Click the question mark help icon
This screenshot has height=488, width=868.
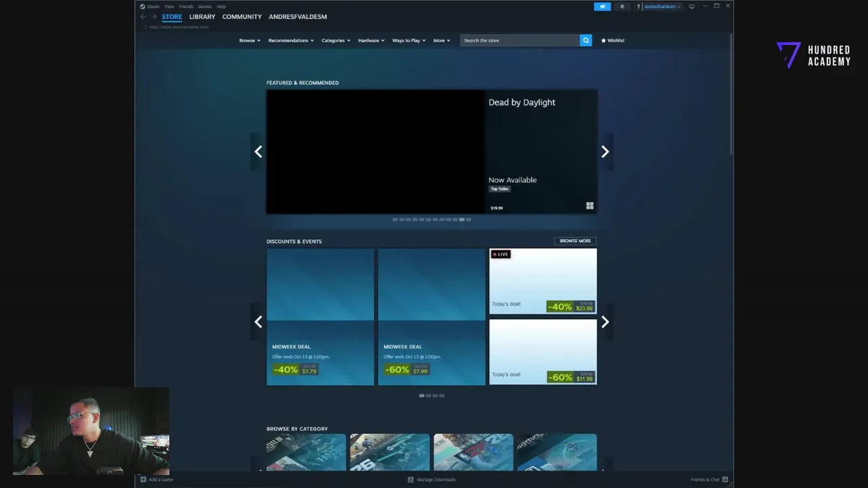pos(638,6)
